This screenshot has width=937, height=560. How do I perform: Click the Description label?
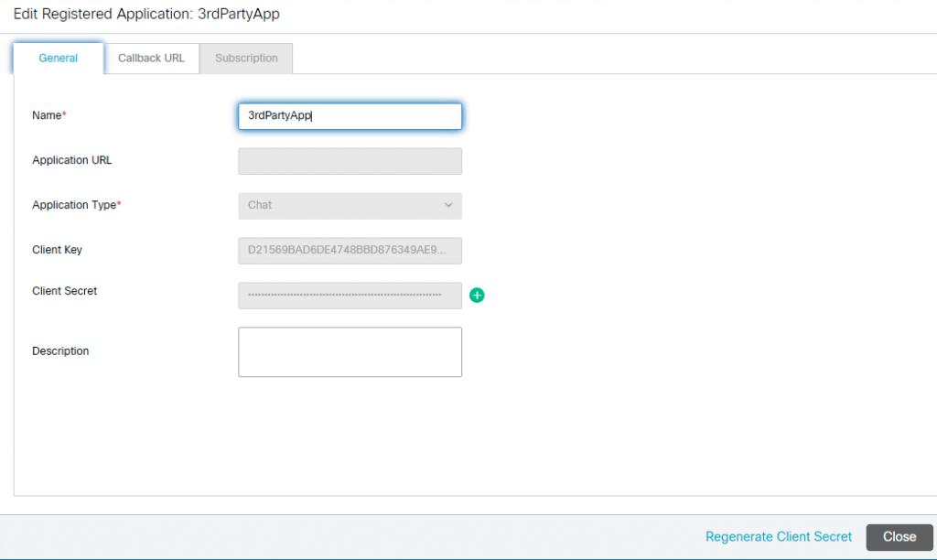point(59,350)
